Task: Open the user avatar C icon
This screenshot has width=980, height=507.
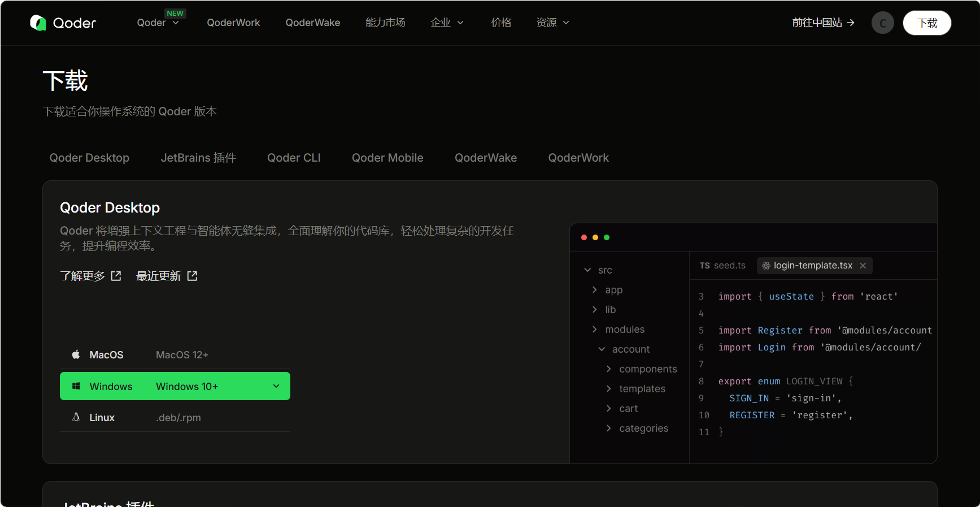Action: pyautogui.click(x=882, y=23)
